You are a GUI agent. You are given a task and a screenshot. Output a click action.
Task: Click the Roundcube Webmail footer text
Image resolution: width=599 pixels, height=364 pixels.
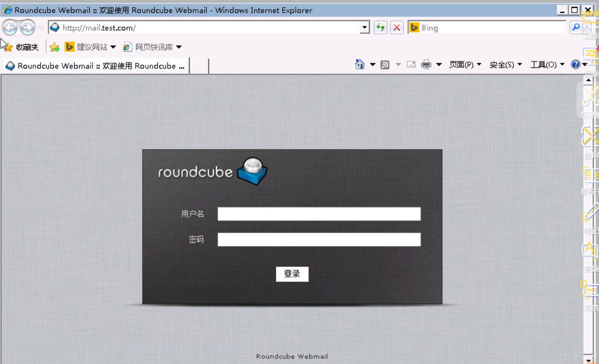click(x=292, y=356)
